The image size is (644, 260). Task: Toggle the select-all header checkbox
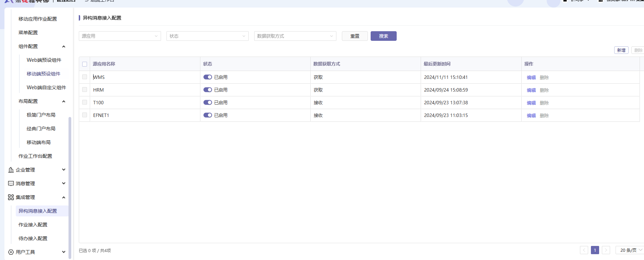click(x=85, y=64)
